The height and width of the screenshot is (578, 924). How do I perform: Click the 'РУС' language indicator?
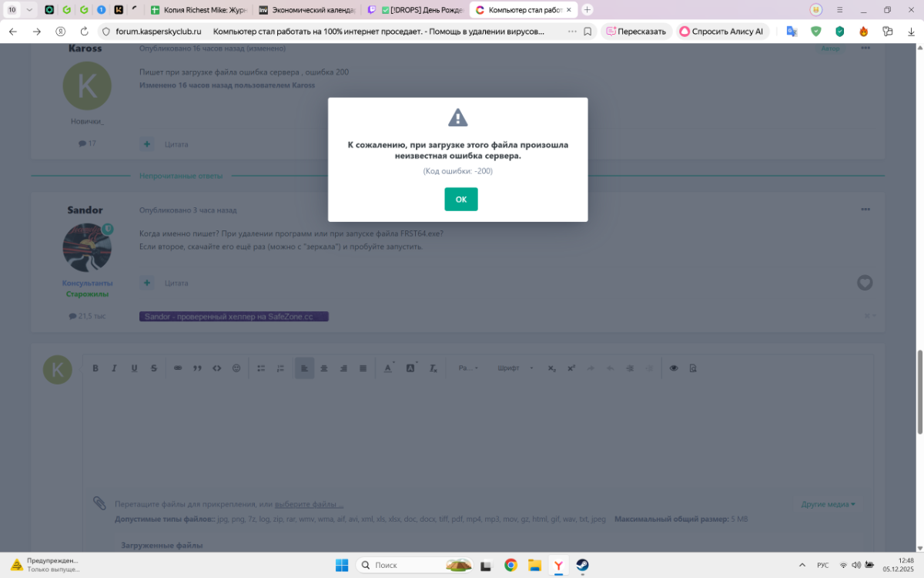click(822, 565)
